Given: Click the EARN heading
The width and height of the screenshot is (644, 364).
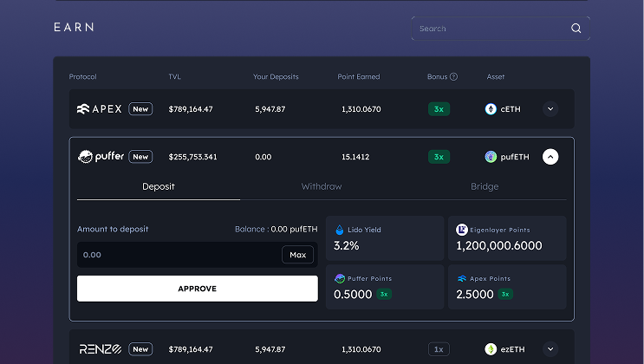Looking at the screenshot, I should (74, 27).
